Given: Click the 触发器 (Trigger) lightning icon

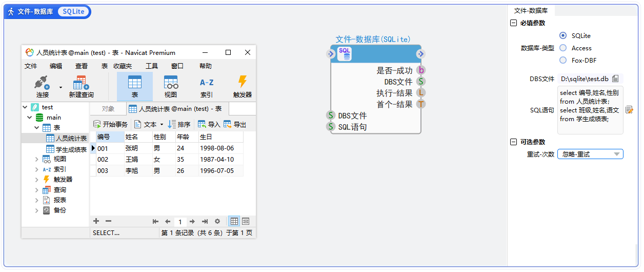Looking at the screenshot, I should 243,82.
